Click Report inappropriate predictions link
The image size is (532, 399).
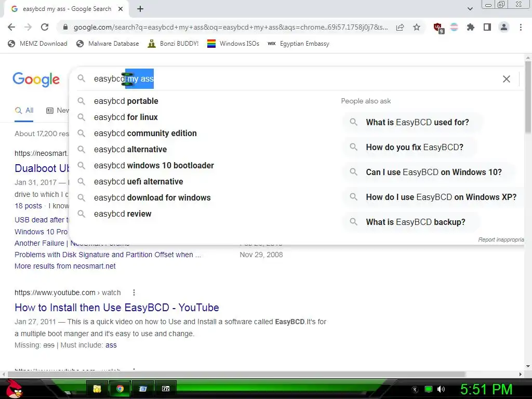point(501,240)
